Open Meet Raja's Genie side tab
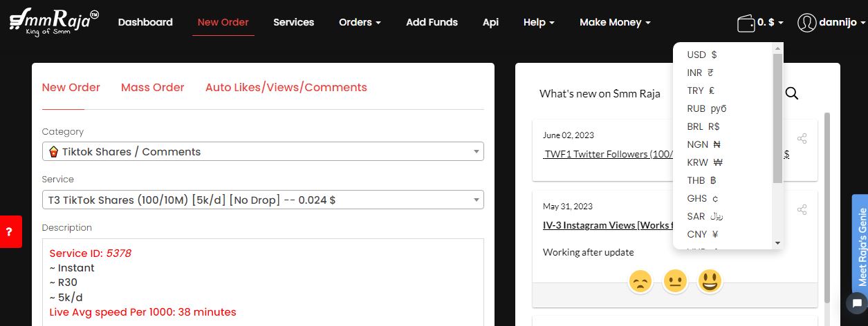The image size is (868, 326). 860,245
